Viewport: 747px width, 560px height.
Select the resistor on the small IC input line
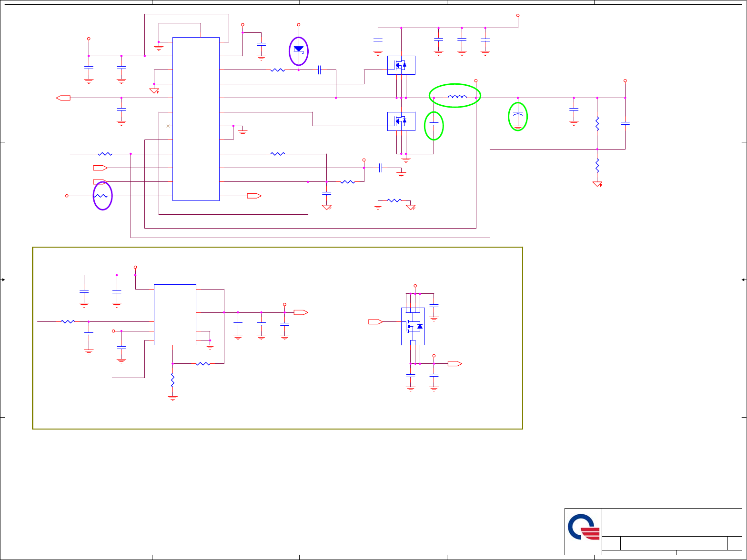[68, 322]
